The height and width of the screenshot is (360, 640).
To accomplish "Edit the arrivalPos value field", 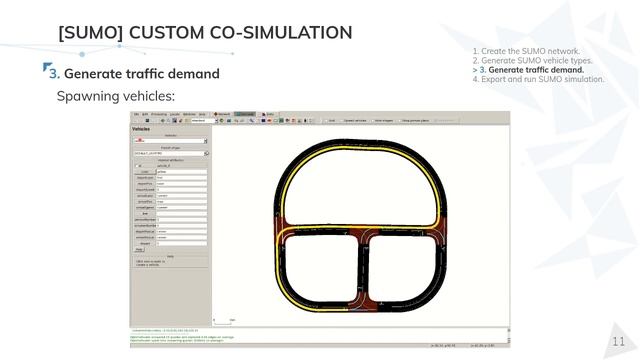I will [x=182, y=202].
